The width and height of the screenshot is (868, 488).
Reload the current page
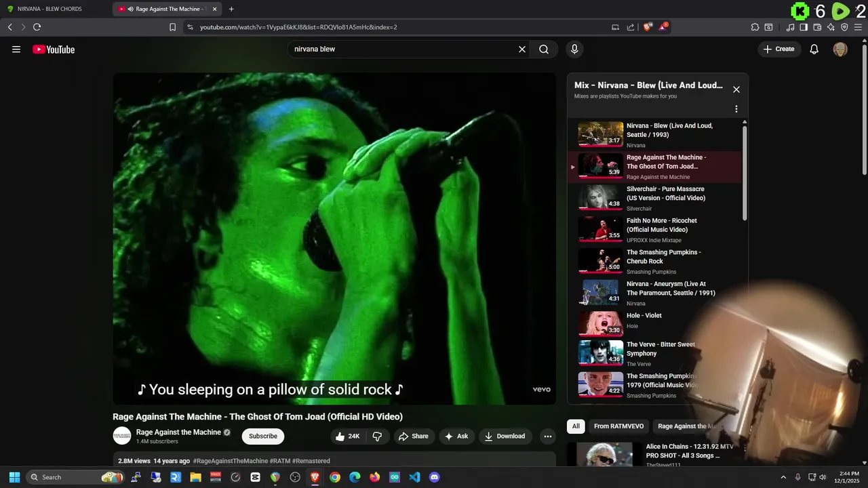click(37, 27)
